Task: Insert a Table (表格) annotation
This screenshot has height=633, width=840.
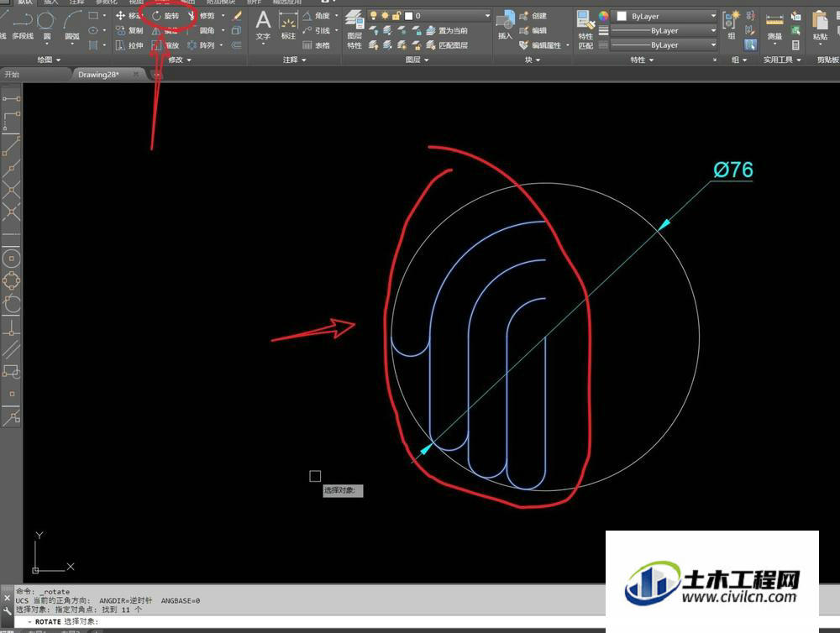Action: coord(317,45)
